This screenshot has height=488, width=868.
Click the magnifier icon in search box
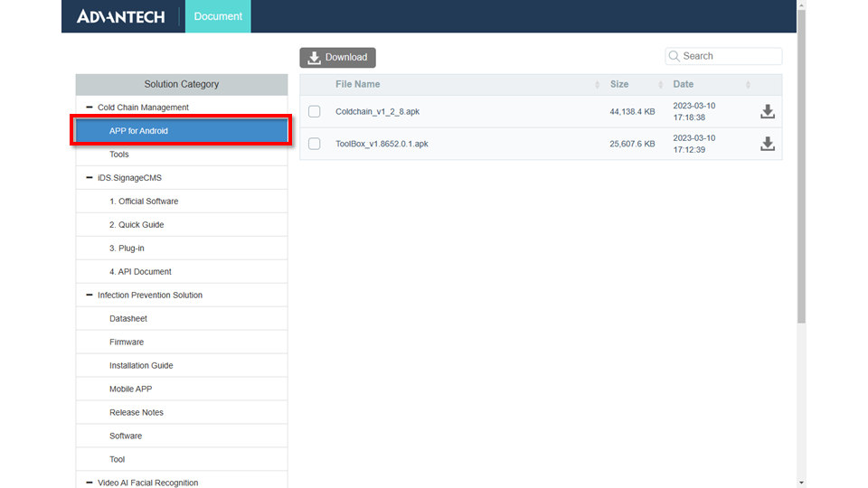pos(674,56)
